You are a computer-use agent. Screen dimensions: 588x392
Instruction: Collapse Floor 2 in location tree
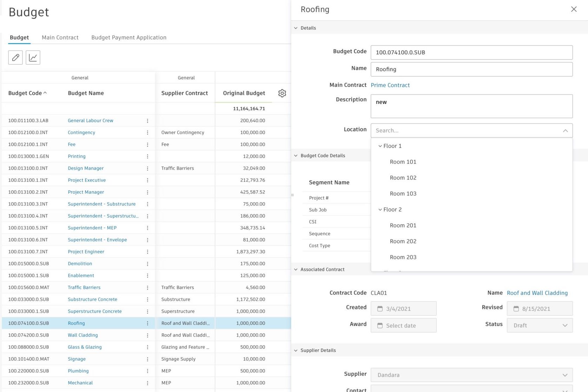380,209
